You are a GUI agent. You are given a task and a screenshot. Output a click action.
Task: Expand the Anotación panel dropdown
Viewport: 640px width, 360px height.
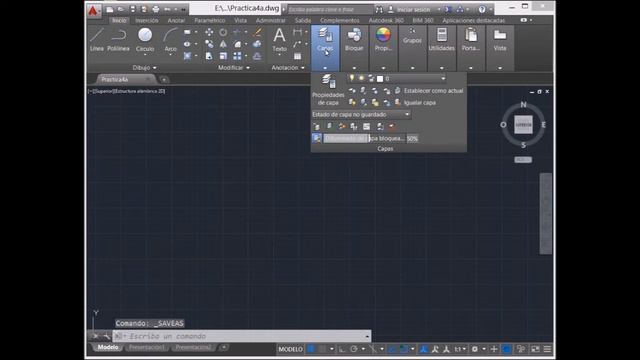[x=288, y=67]
